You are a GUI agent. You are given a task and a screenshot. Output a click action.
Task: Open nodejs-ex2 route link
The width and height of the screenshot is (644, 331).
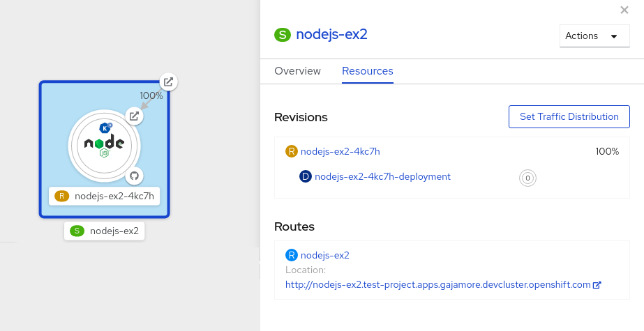(324, 255)
